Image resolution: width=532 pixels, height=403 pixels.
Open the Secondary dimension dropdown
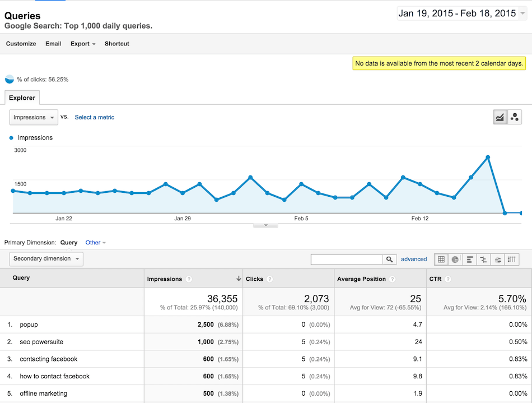tap(46, 259)
